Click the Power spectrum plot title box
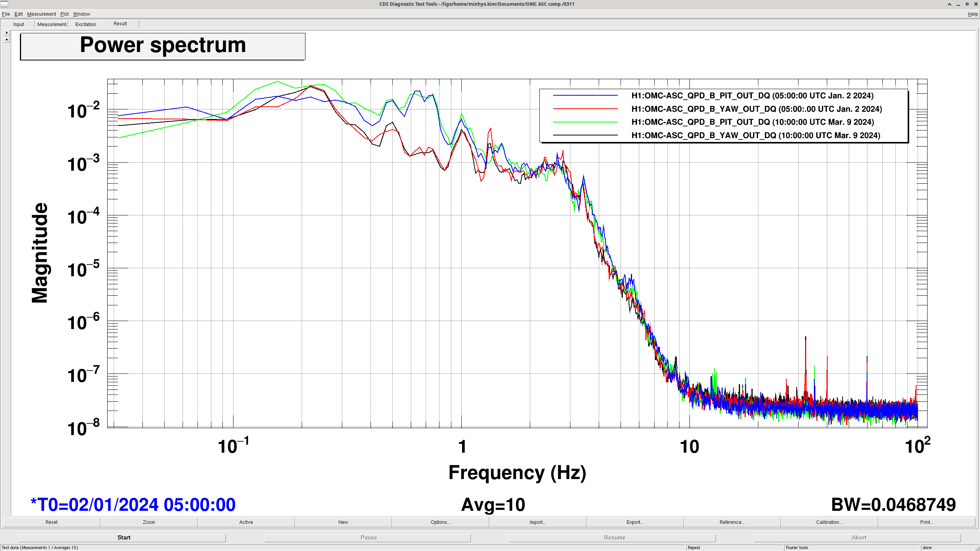The height and width of the screenshot is (551, 980). pyautogui.click(x=163, y=46)
